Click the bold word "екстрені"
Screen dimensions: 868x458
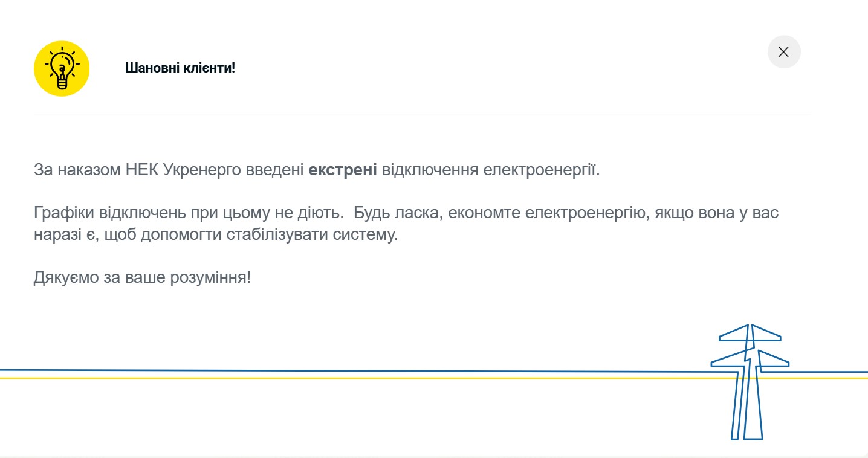click(343, 170)
